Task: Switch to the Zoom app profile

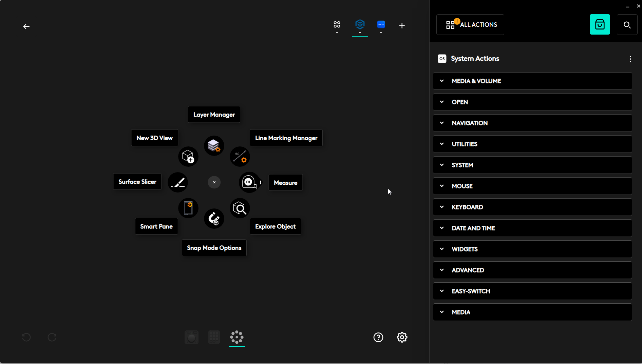Action: pyautogui.click(x=381, y=25)
